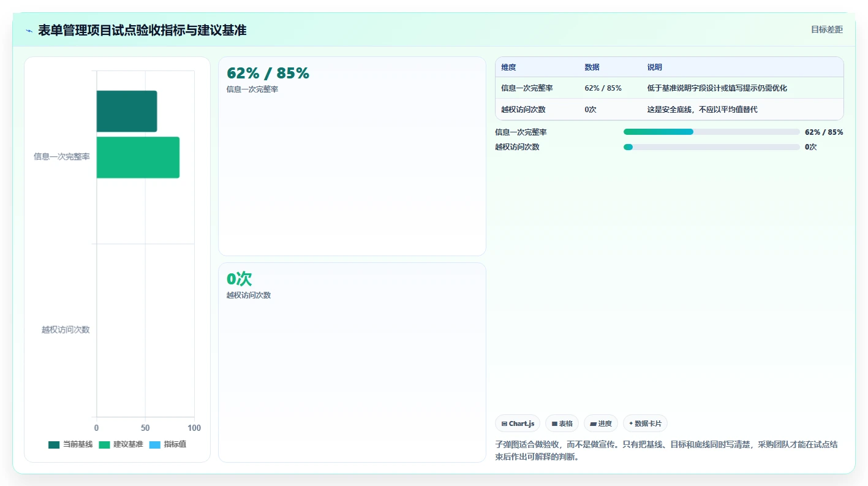Toggle the 当前基线 legend swatch
Image resolution: width=868 pixels, height=486 pixels.
(x=54, y=444)
